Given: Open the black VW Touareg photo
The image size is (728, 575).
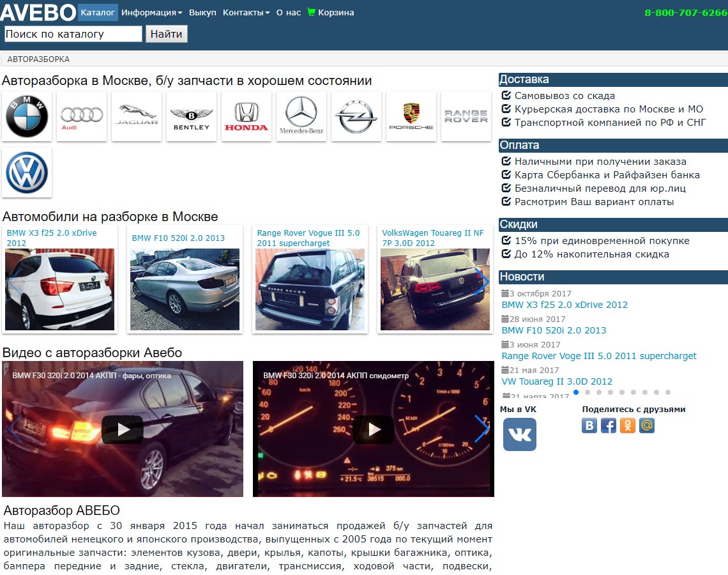Looking at the screenshot, I should point(435,289).
